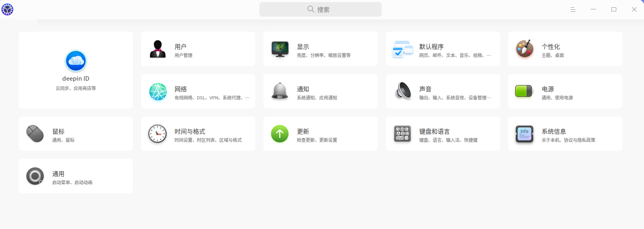This screenshot has height=229, width=644.
Task: Click 亮度、分辨率、缩放设置等 description
Action: pyautogui.click(x=324, y=55)
